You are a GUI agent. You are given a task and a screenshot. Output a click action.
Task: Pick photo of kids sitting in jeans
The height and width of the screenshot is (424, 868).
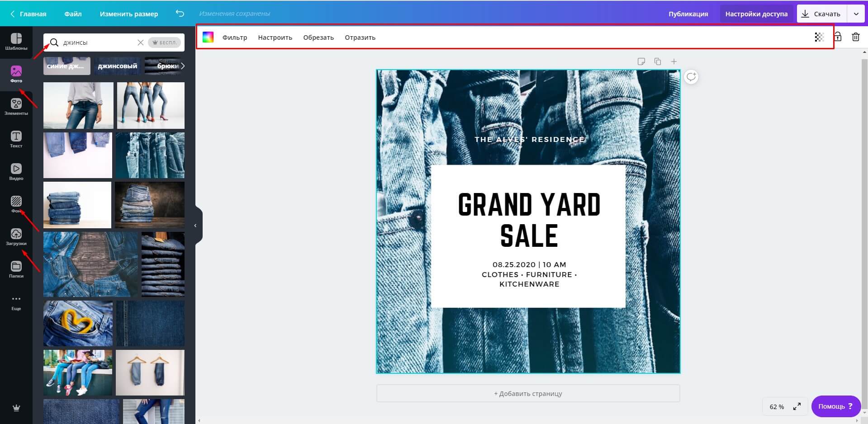pos(78,372)
